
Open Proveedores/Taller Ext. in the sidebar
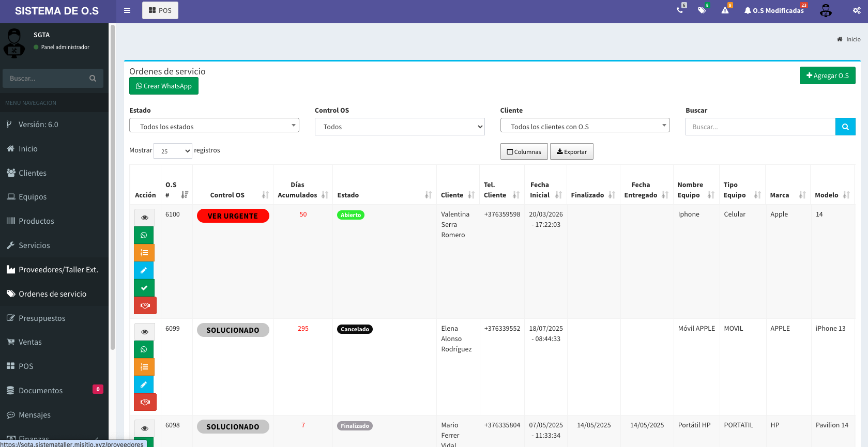tap(54, 270)
